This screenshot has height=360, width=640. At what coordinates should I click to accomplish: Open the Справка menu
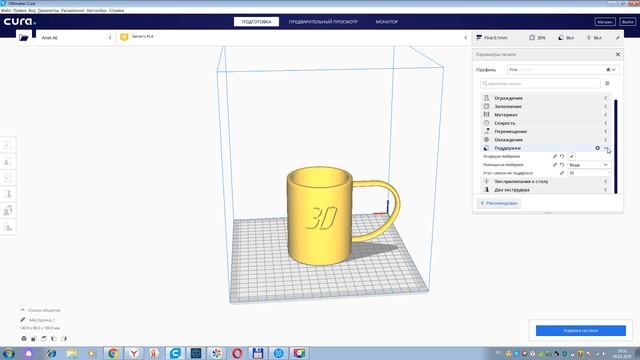116,10
